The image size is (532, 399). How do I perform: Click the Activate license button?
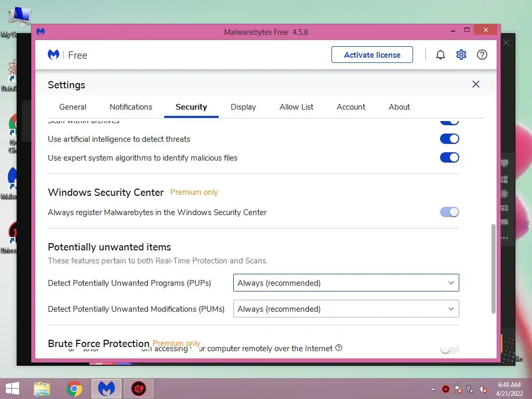click(372, 55)
